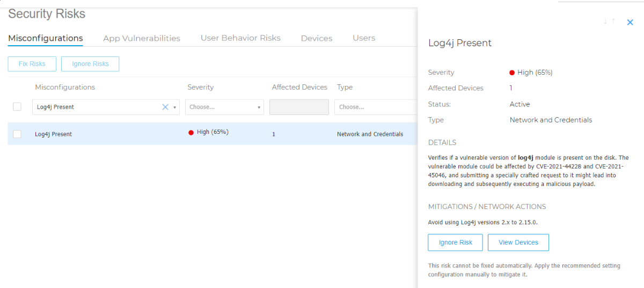Image resolution: width=644 pixels, height=288 pixels.
Task: Switch to the Users tab
Action: click(x=364, y=38)
